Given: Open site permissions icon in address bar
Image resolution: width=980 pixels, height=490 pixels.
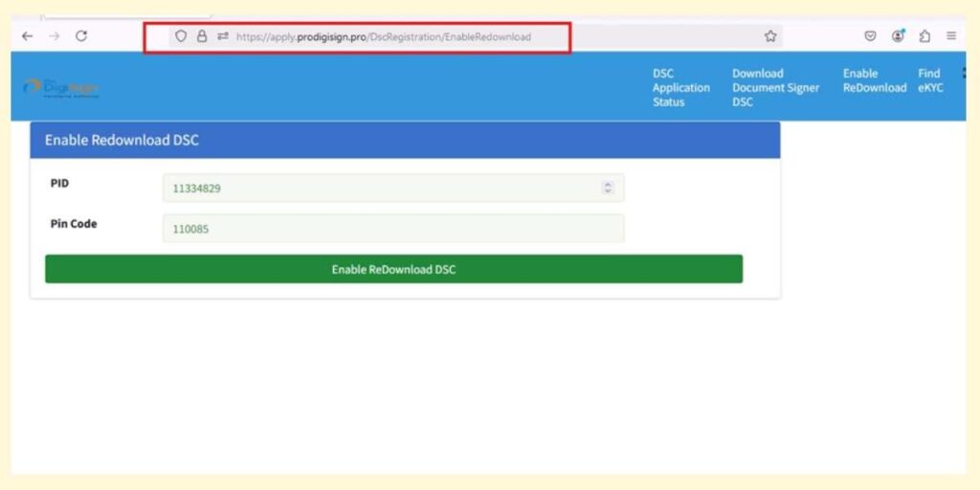Looking at the screenshot, I should coord(222,36).
